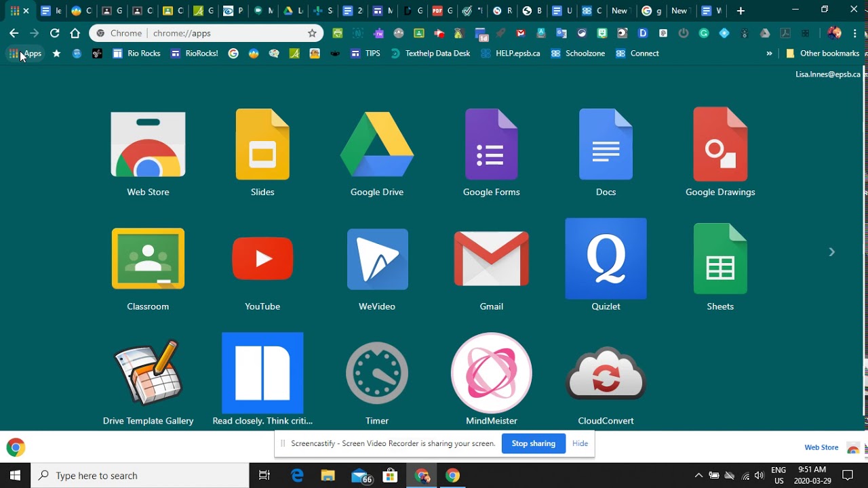Open Google Drawings app
This screenshot has width=868, height=488.
tap(720, 155)
